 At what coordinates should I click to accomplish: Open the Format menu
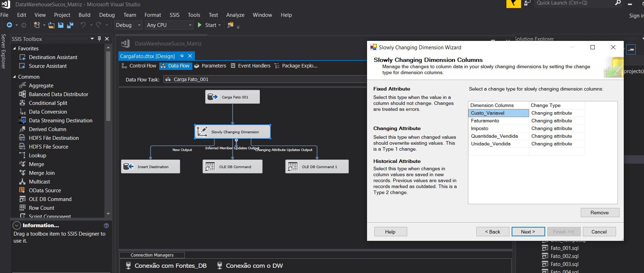(x=153, y=15)
